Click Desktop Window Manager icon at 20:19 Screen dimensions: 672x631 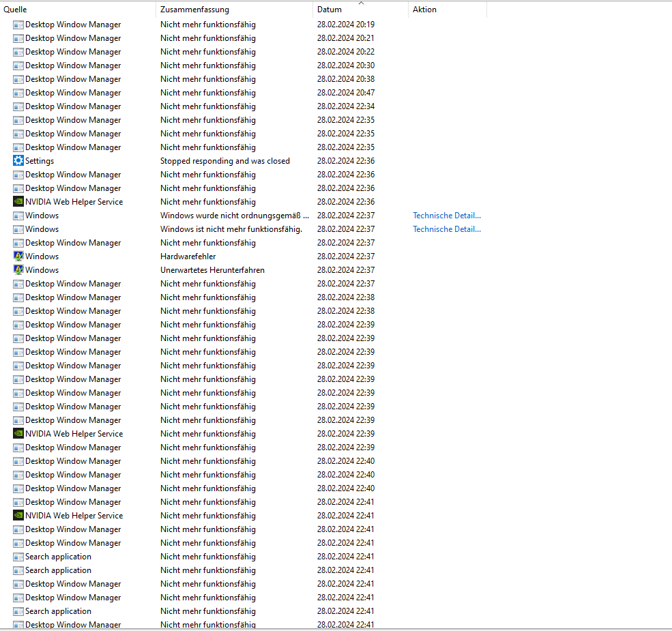click(18, 25)
